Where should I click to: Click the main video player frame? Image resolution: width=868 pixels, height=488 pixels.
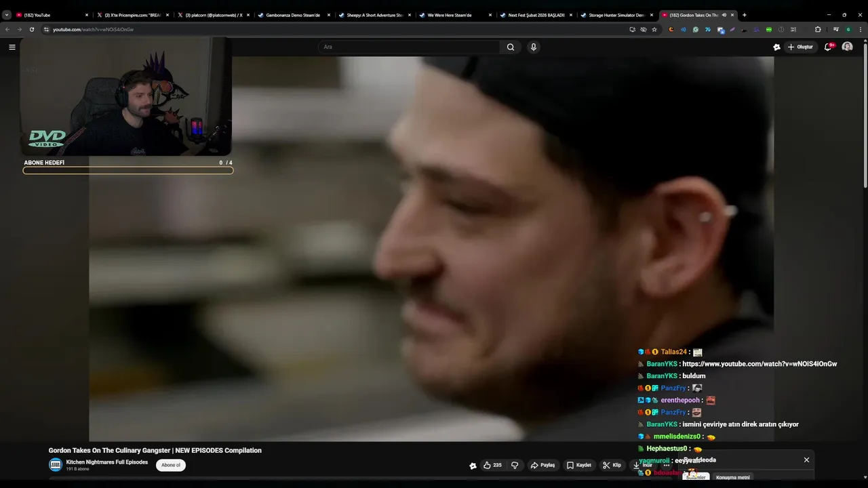(431, 249)
